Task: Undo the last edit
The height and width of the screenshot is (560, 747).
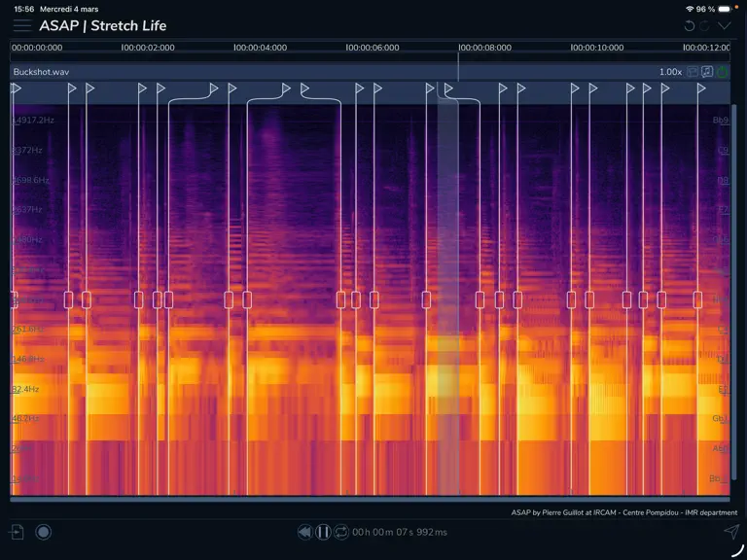Action: click(x=689, y=25)
